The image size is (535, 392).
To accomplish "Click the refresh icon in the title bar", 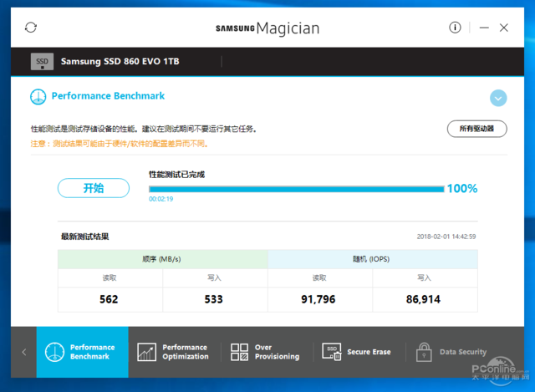I will [x=31, y=28].
